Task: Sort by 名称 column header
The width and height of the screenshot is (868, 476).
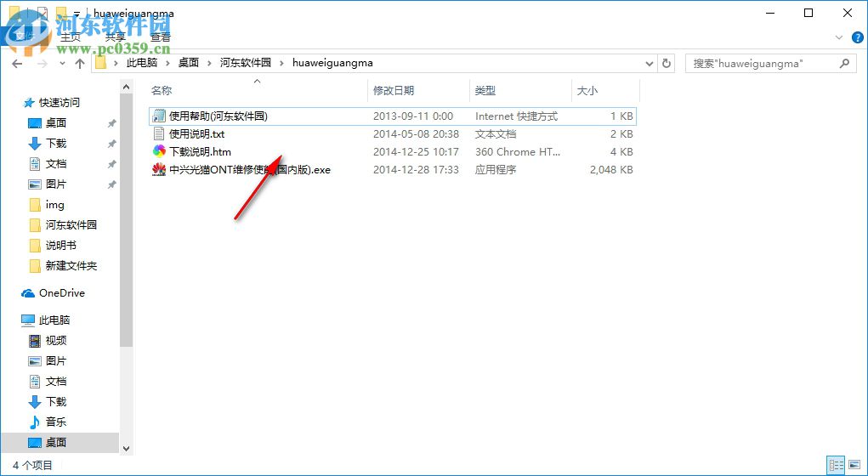Action: tap(162, 91)
